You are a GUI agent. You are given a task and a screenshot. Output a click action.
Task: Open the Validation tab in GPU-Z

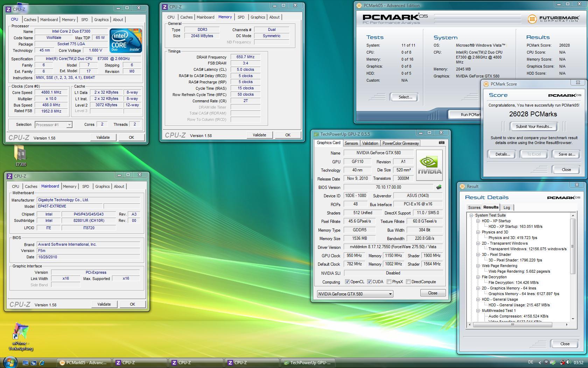[x=370, y=143]
